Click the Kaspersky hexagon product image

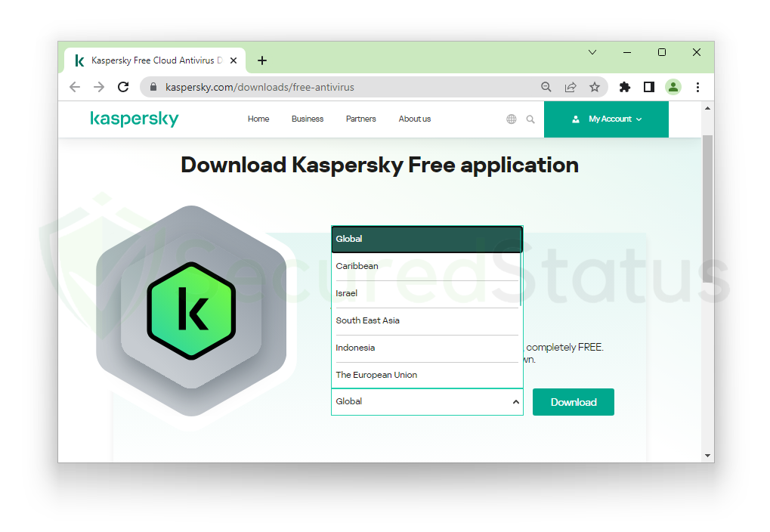point(191,311)
